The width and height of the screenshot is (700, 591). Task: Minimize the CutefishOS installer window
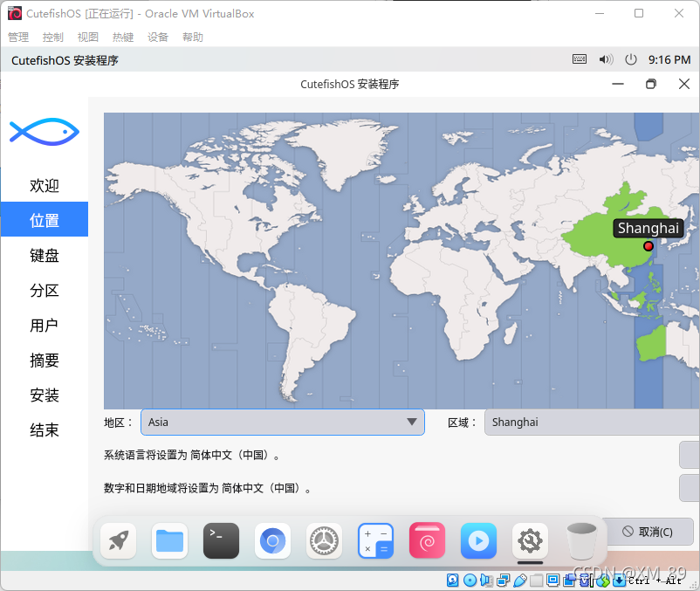click(x=618, y=84)
